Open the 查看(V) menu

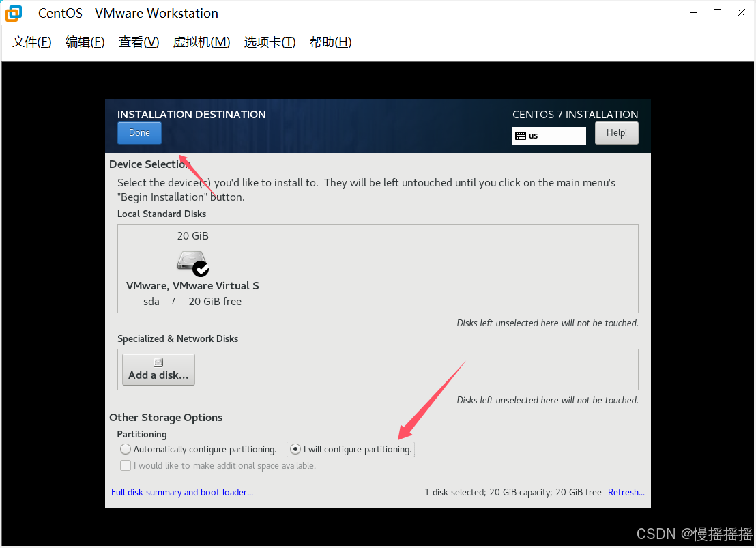[x=139, y=42]
